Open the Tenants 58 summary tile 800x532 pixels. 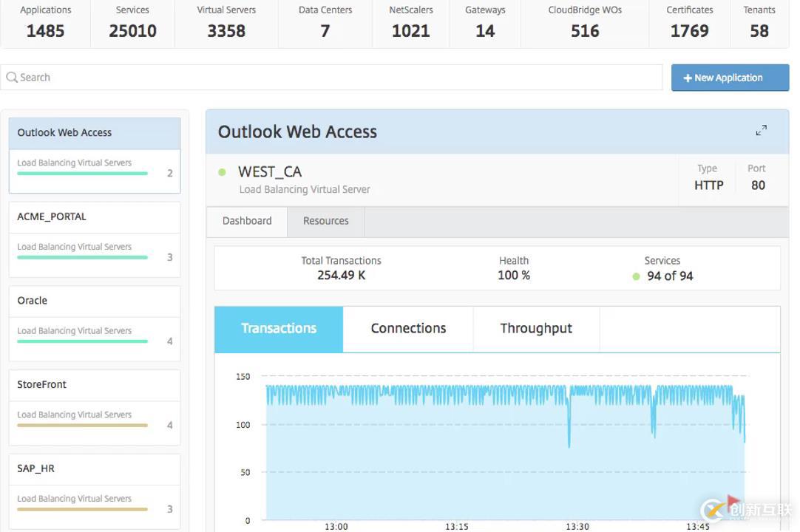pos(759,23)
